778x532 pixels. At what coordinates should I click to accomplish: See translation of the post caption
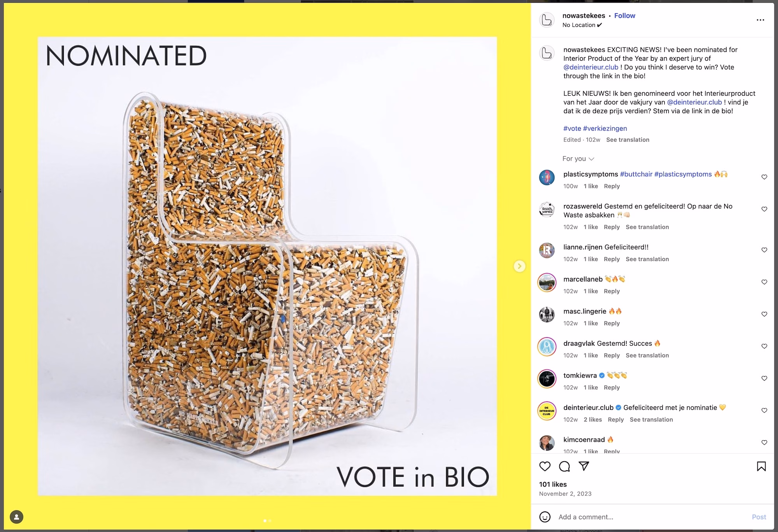click(x=627, y=140)
